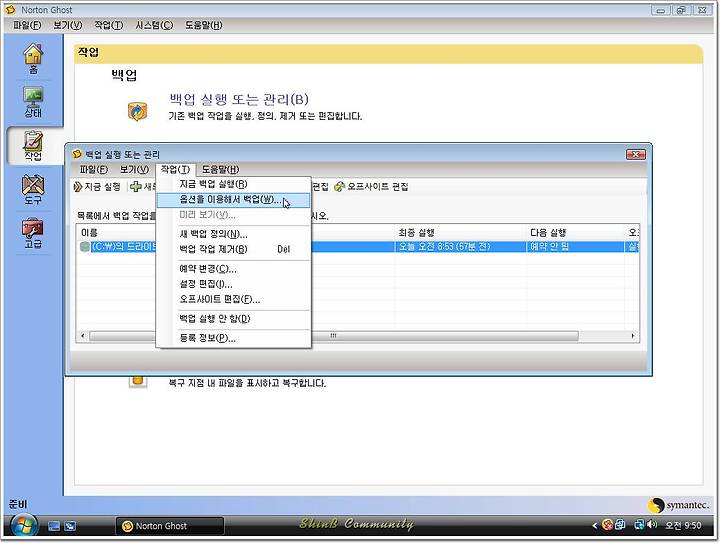Click 오프사이트 편집 toolbar button
The width and height of the screenshot is (720, 543).
pyautogui.click(x=371, y=187)
